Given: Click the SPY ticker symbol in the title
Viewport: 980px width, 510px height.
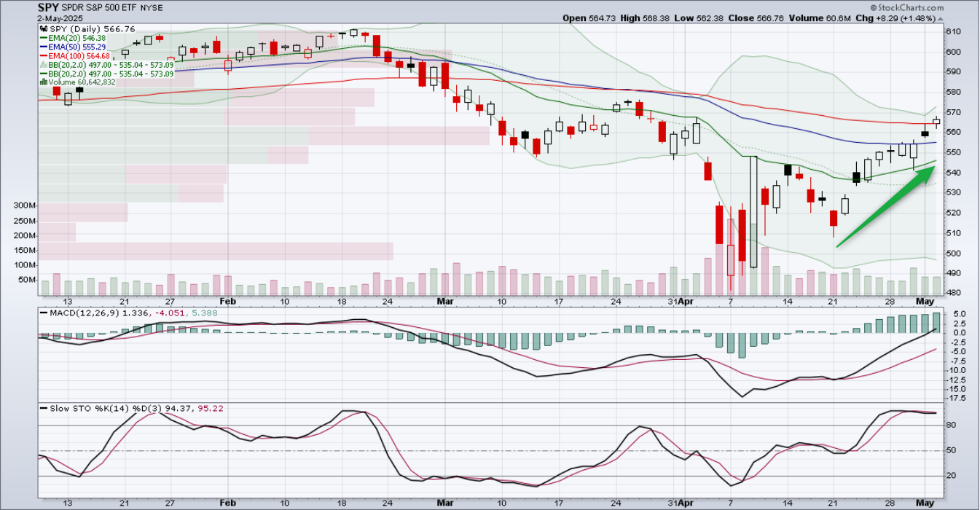Looking at the screenshot, I should [x=49, y=8].
